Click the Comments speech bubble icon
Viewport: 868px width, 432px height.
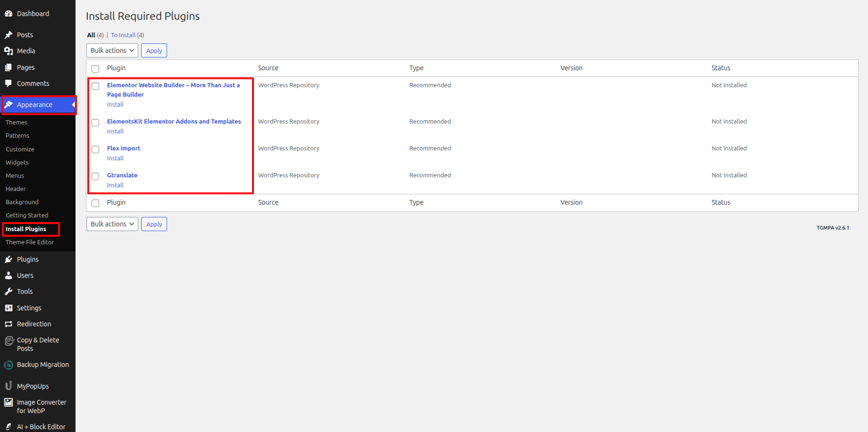pos(8,83)
